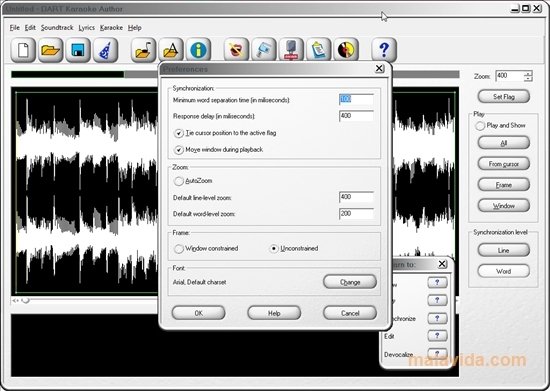
Task: Click the Window play button
Action: tap(504, 206)
